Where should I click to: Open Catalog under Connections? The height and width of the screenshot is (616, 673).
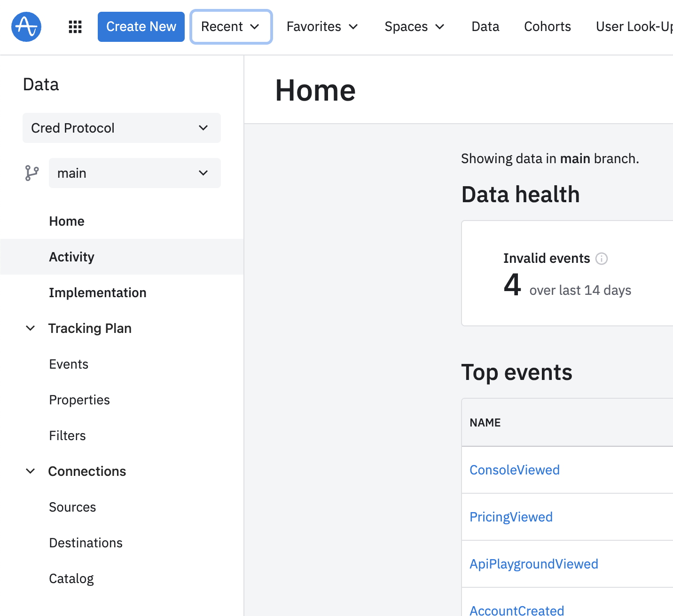click(71, 578)
